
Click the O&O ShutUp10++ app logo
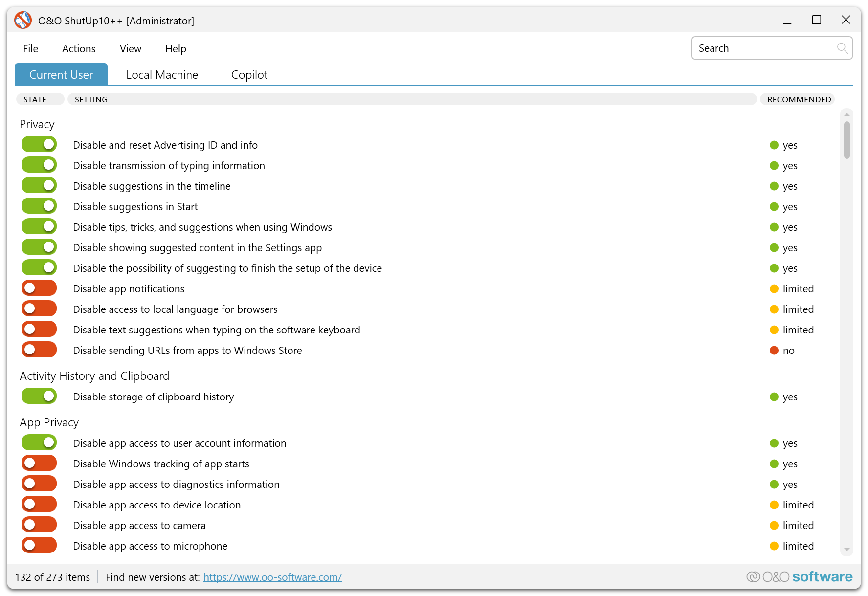[x=22, y=21]
